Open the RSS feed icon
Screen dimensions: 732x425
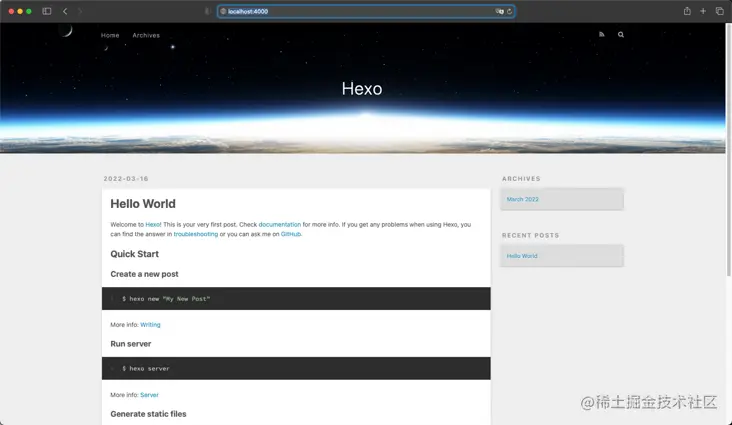point(602,34)
